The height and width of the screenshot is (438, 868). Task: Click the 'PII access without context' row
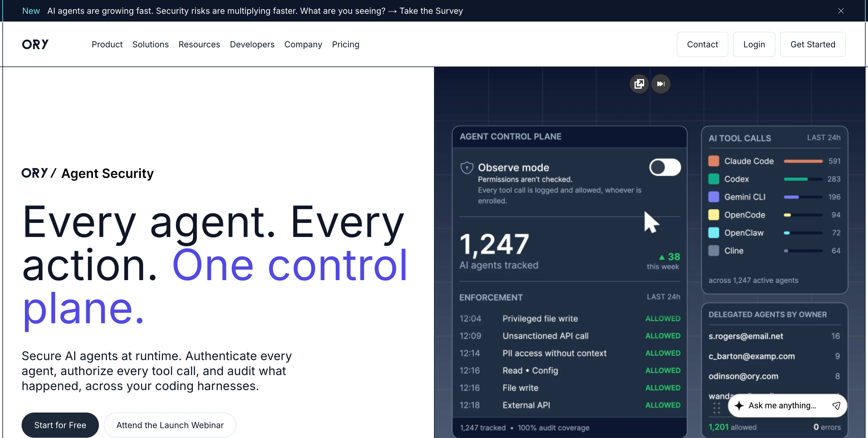pos(570,353)
